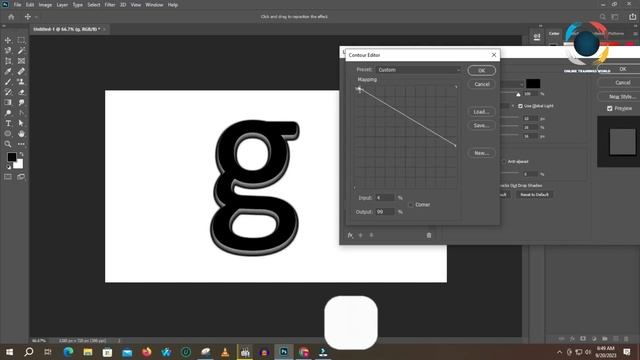Select the Ellipse shape tool
This screenshot has height=360, width=640.
(x=8, y=134)
